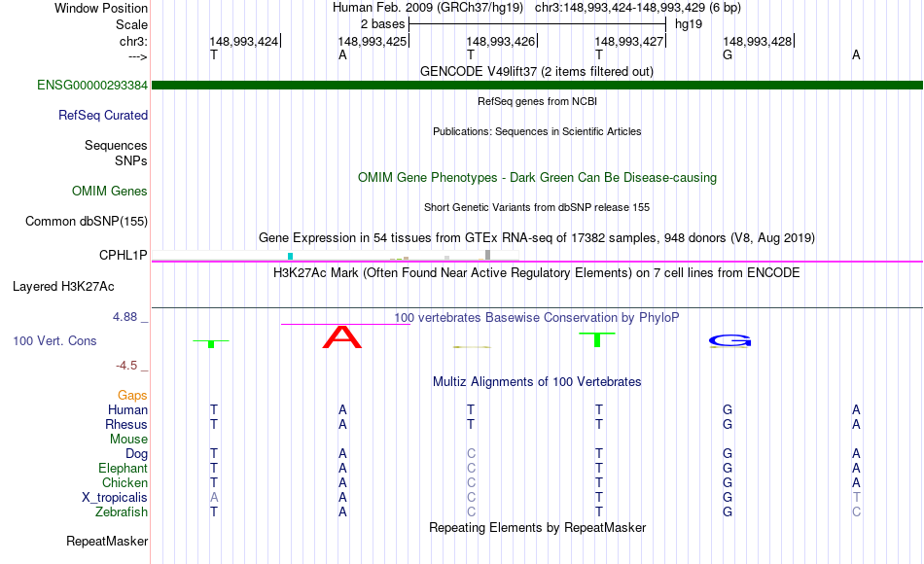Viewport: 924px width, 564px height.
Task: Click the chr3: ruler label
Action: (x=133, y=41)
